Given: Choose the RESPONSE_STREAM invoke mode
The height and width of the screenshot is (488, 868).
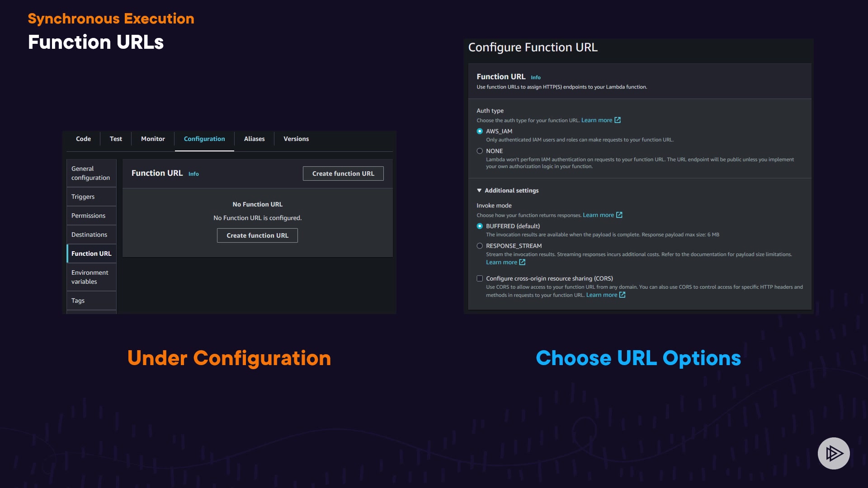Looking at the screenshot, I should pos(480,246).
